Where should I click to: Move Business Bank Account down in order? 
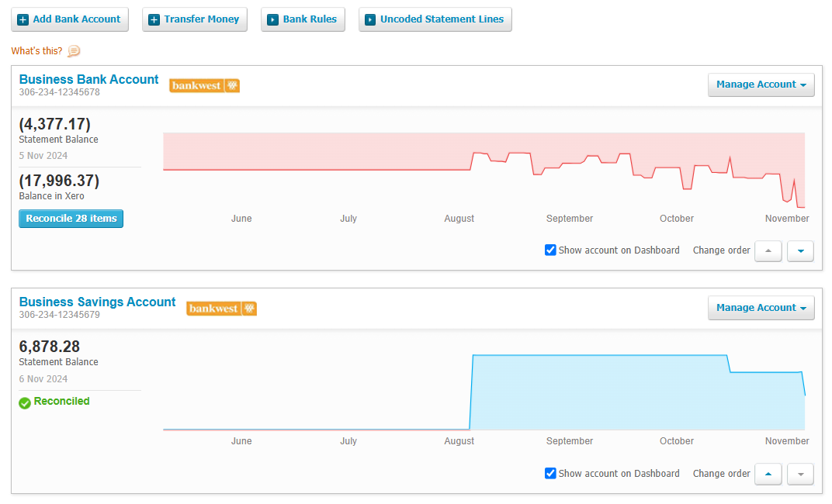coord(801,250)
